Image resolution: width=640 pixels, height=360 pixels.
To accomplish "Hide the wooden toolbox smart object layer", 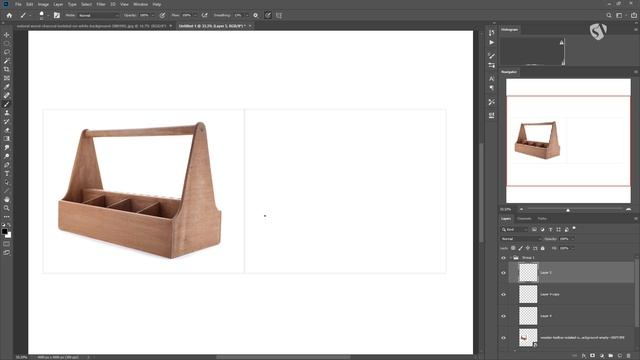I will [x=503, y=338].
